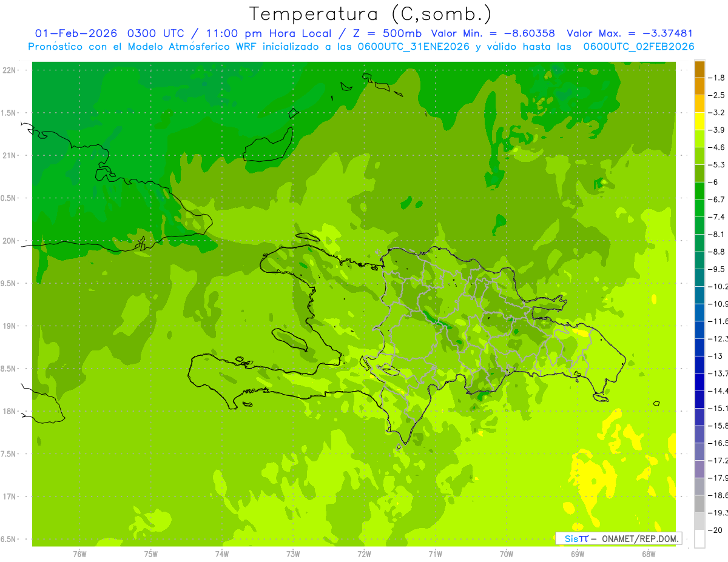The width and height of the screenshot is (728, 562).
Task: Click the "-4.6" colorbar value
Action: 716,147
